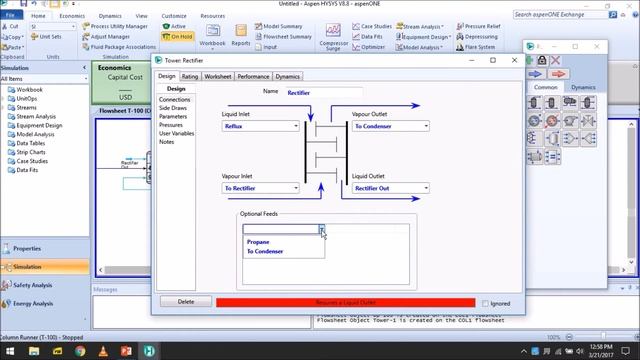This screenshot has width=640, height=360.
Task: Select the Mixer icon in the palette
Action: pos(570,139)
